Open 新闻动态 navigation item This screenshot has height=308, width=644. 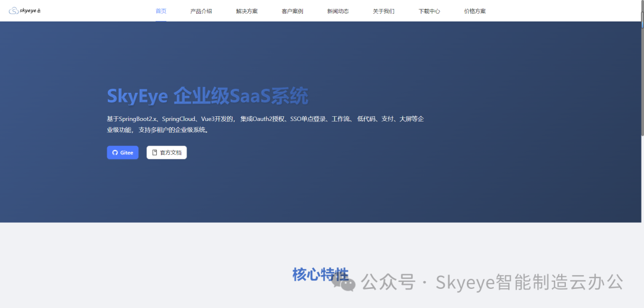click(338, 11)
